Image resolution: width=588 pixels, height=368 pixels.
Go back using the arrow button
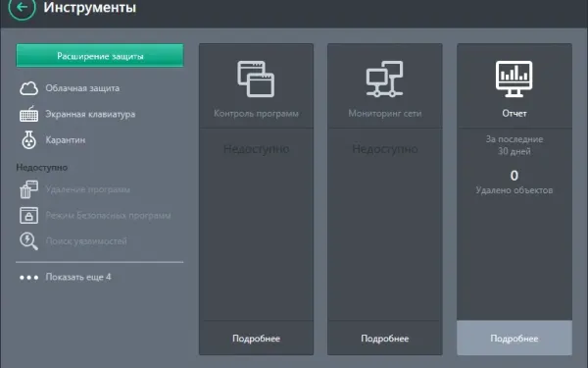[22, 7]
